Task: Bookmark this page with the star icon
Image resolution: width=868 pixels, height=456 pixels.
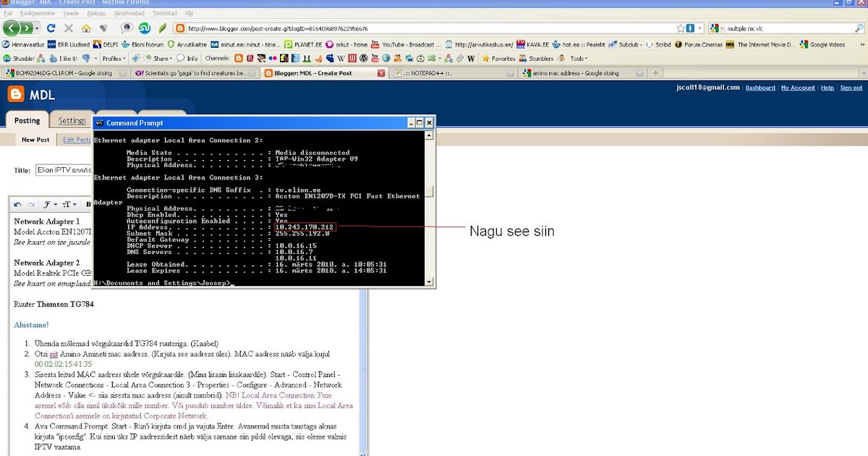Action: click(681, 28)
